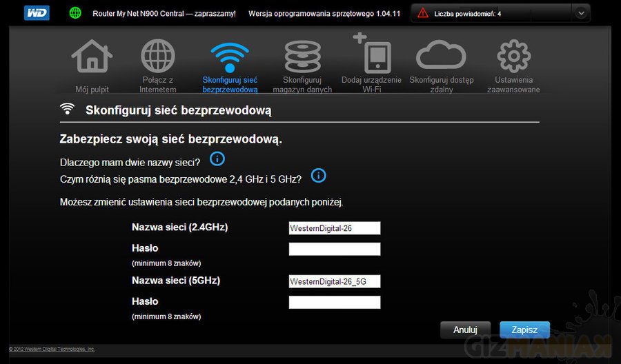Click info icon beside 'Dlaczego mam dwie nazwy sieci?'

click(217, 160)
